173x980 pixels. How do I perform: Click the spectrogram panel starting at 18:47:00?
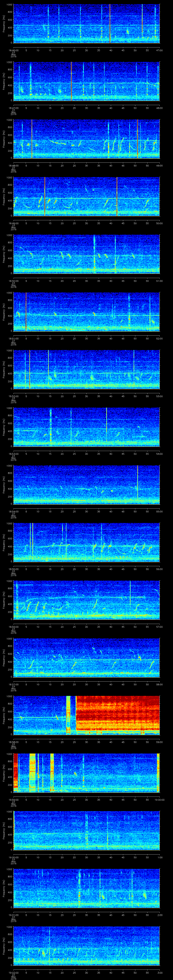(x=86, y=81)
